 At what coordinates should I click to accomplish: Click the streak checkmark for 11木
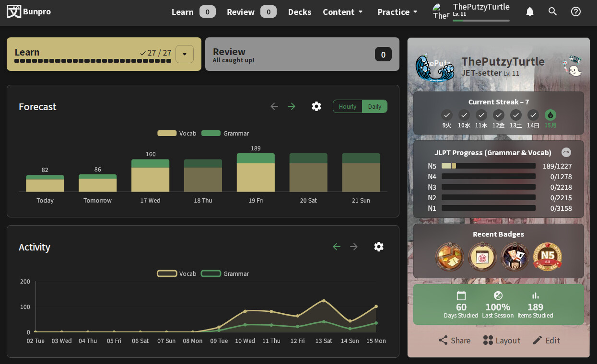pos(481,115)
